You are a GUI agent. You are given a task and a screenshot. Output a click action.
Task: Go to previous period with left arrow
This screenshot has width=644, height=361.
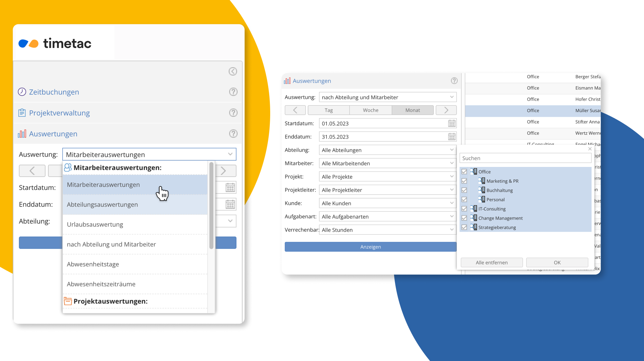(295, 110)
